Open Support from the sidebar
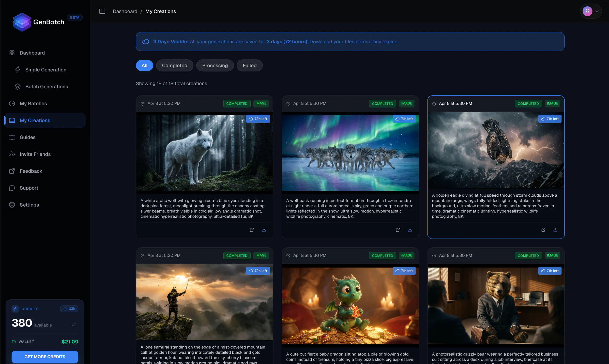 [x=45, y=188]
